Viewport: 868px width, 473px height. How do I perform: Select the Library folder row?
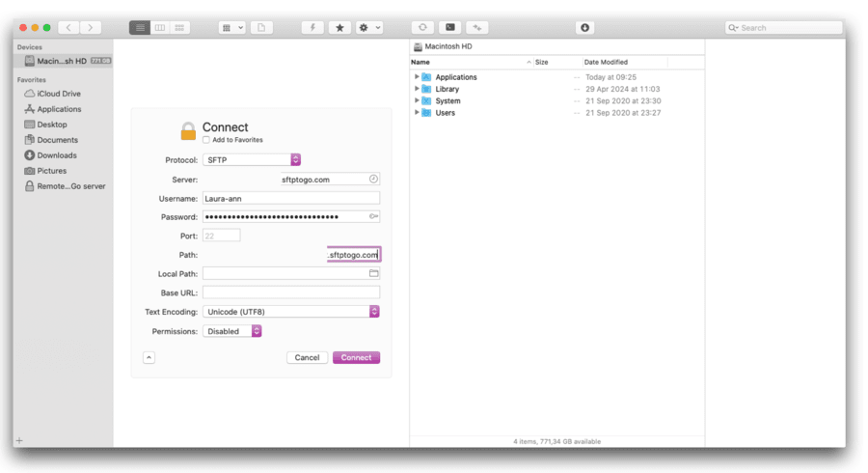pos(556,89)
